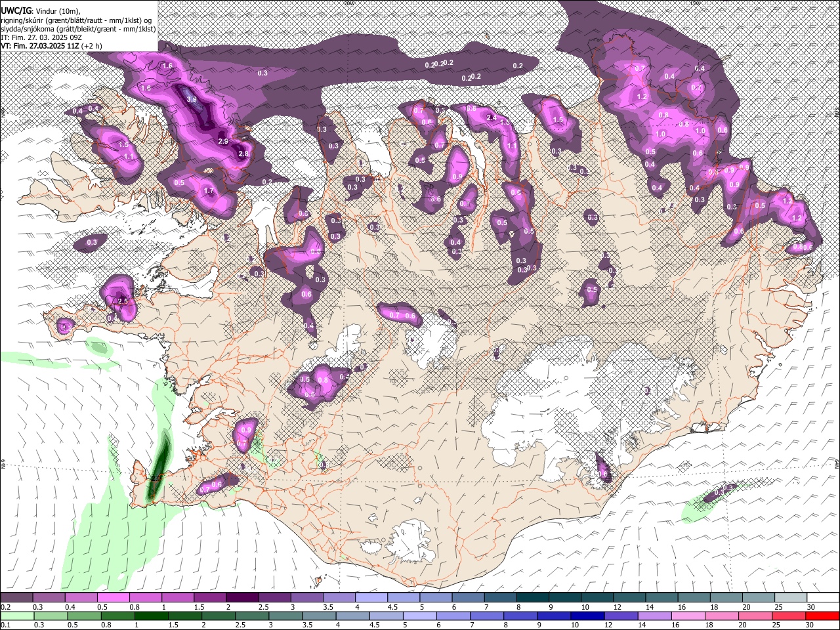Pick the dark teal swatch at 8 in upper scale

point(532,598)
